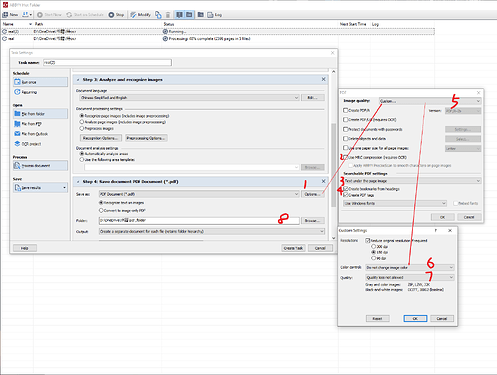
Task: Toggle Reduce original resolution checkbox
Action: point(368,240)
